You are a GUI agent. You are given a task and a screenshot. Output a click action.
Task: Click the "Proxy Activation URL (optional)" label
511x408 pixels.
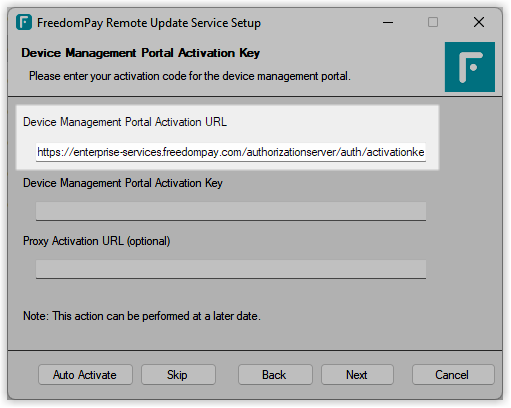coord(97,241)
